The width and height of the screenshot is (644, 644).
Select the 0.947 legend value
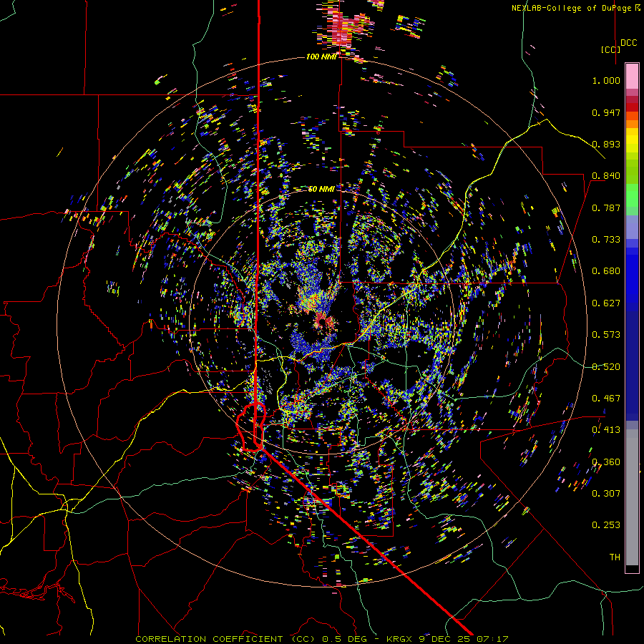[x=606, y=112]
